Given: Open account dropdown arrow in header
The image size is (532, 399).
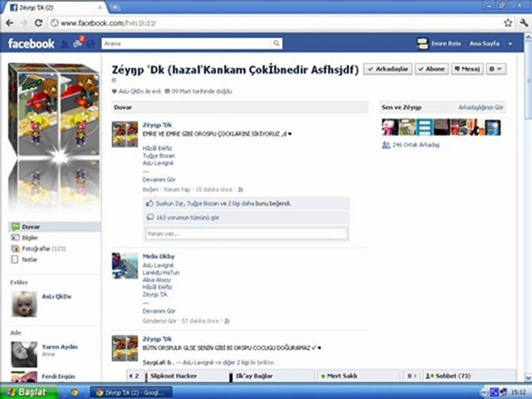Looking at the screenshot, I should click(x=510, y=44).
